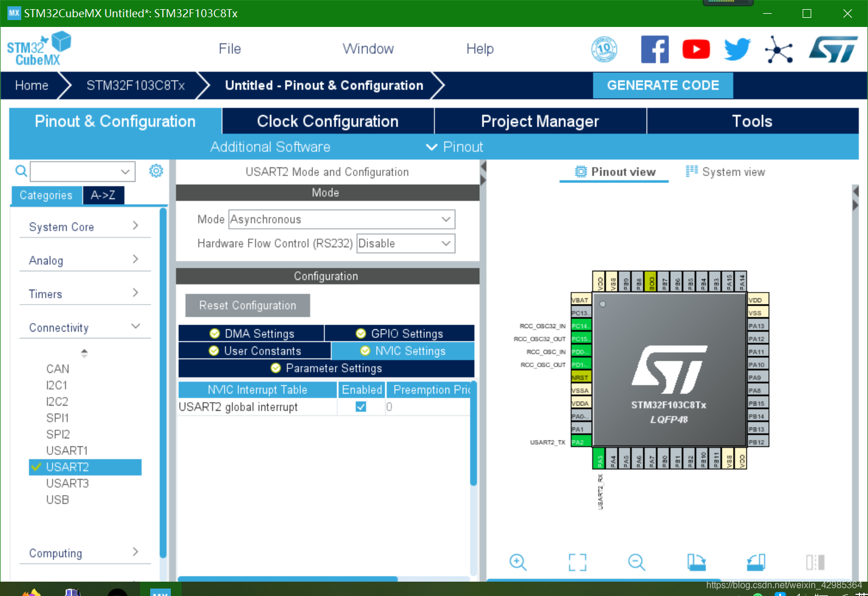Open the Window menu

(368, 49)
